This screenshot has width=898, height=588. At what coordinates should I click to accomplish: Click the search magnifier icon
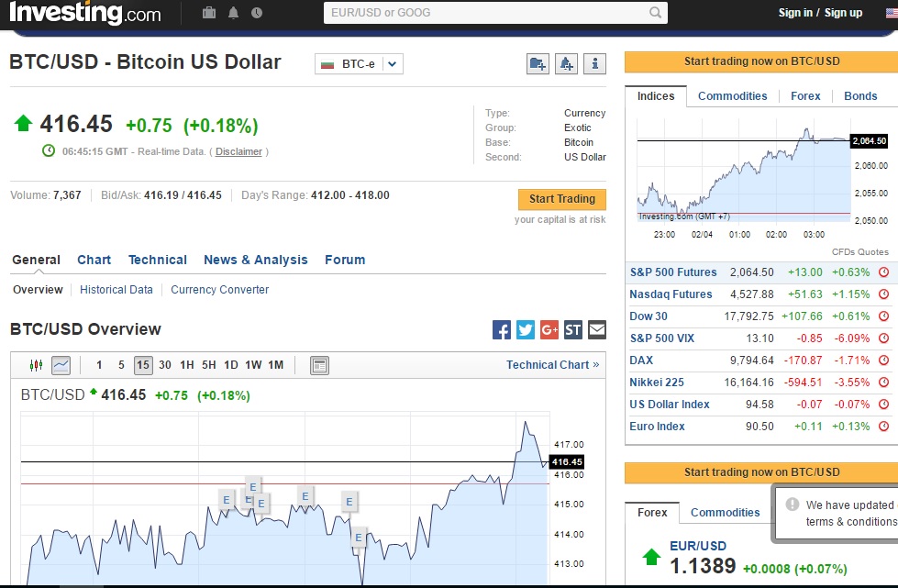point(655,12)
